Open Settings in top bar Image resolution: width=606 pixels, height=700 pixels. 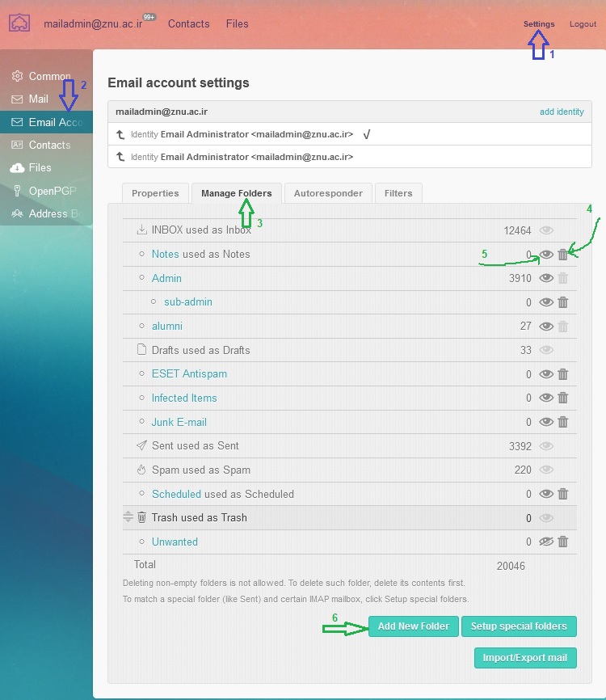(539, 24)
